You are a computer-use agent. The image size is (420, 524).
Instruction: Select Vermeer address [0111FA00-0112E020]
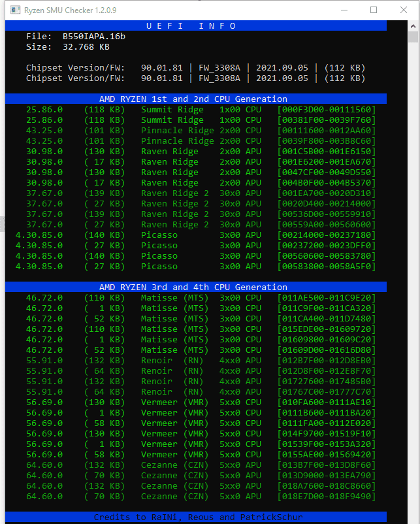[x=327, y=423]
